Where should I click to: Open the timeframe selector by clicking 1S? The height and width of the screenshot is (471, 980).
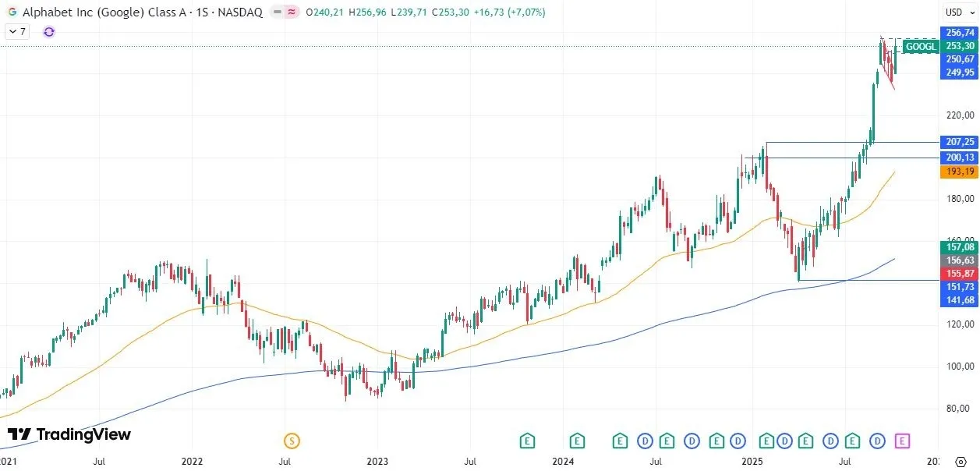[x=201, y=12]
